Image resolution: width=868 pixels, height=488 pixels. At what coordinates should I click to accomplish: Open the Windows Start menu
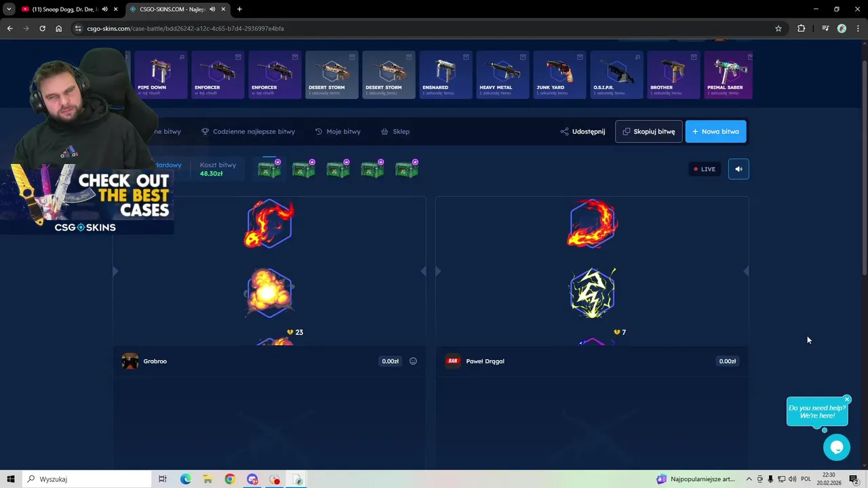11,479
